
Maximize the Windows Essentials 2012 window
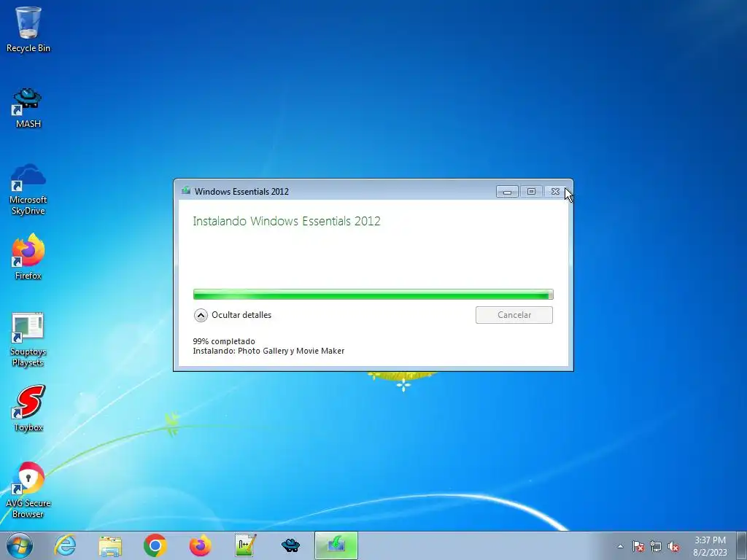(x=531, y=192)
